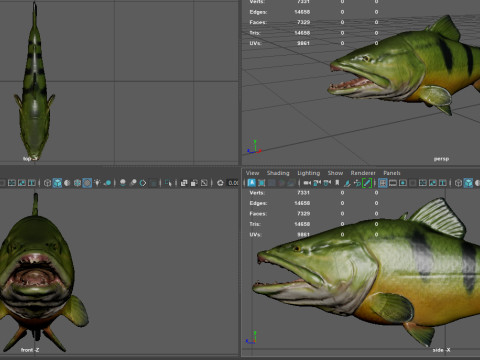Click Faces count 7329 in side panel

[x=303, y=213]
